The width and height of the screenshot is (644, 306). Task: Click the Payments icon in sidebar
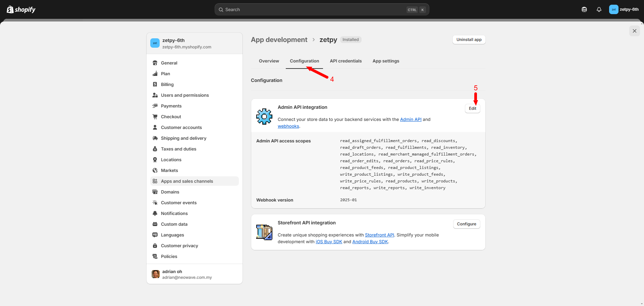coord(155,106)
